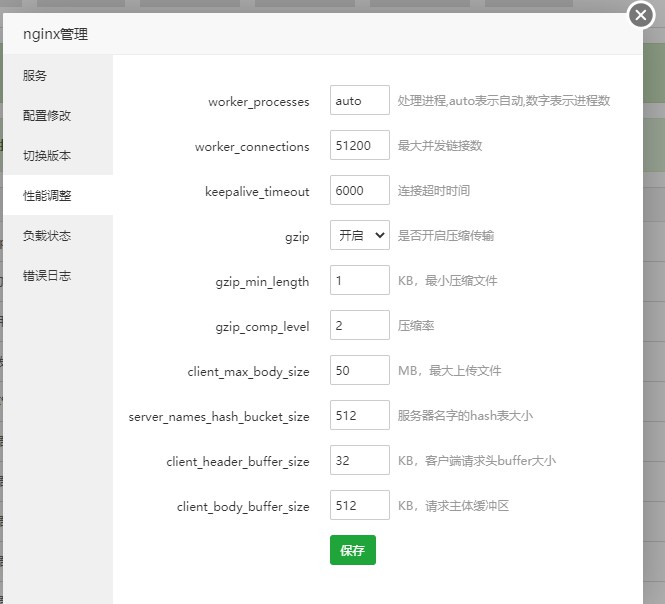Viewport: 665px width, 604px height.
Task: Click the client_body_buffer_size label
Action: [x=243, y=507]
